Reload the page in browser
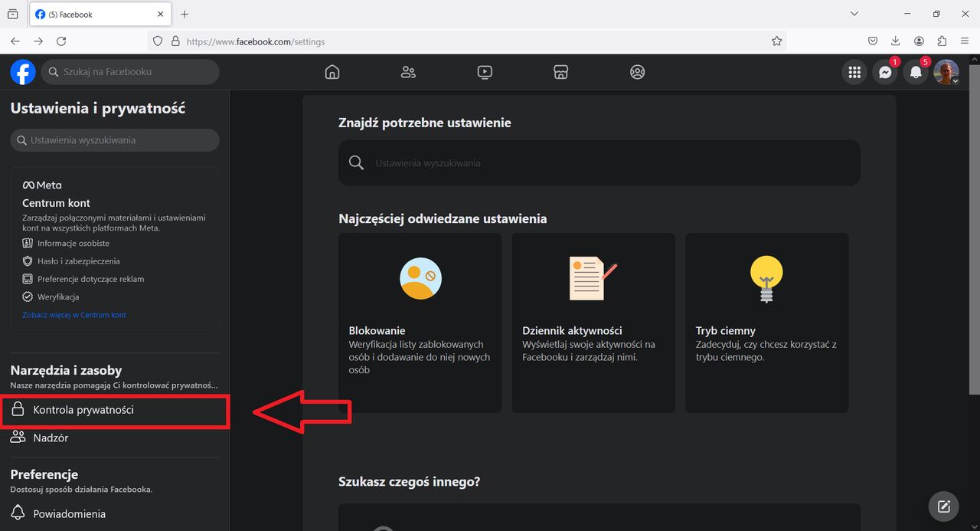The width and height of the screenshot is (980, 531). coord(61,41)
